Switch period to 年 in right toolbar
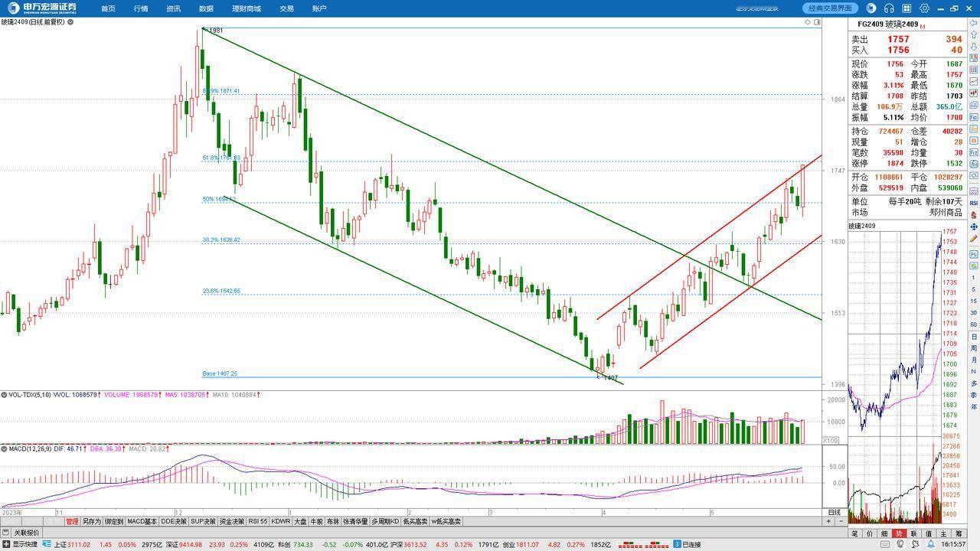The width and height of the screenshot is (980, 551). pyautogui.click(x=974, y=406)
